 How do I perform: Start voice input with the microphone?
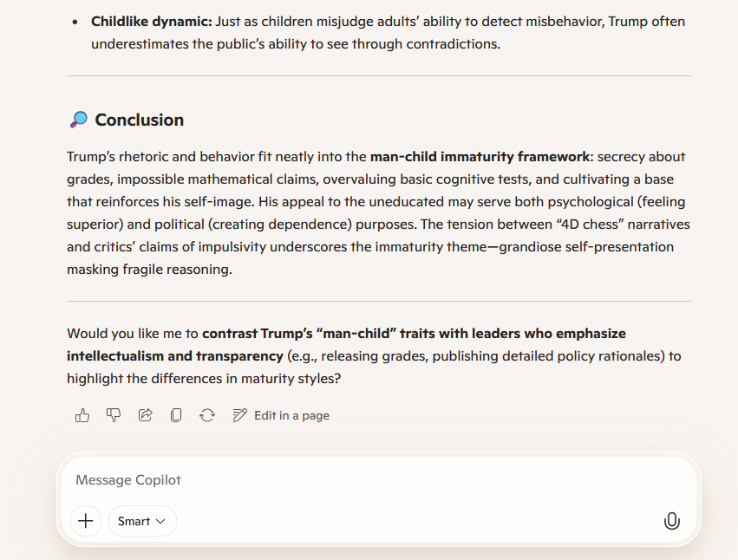click(x=671, y=521)
